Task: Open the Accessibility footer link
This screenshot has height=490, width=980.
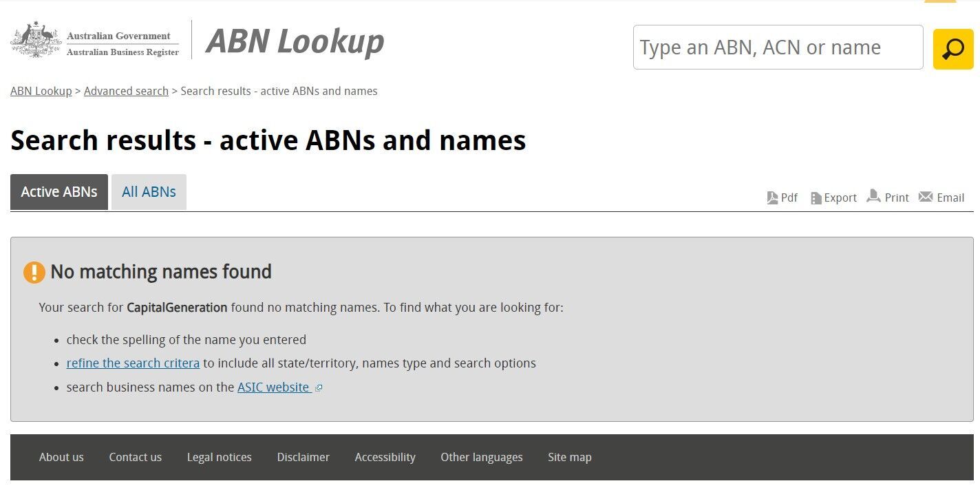Action: coord(385,457)
